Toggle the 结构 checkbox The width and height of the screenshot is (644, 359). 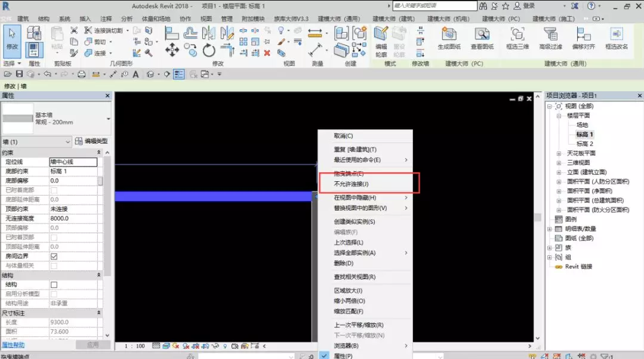(x=54, y=284)
